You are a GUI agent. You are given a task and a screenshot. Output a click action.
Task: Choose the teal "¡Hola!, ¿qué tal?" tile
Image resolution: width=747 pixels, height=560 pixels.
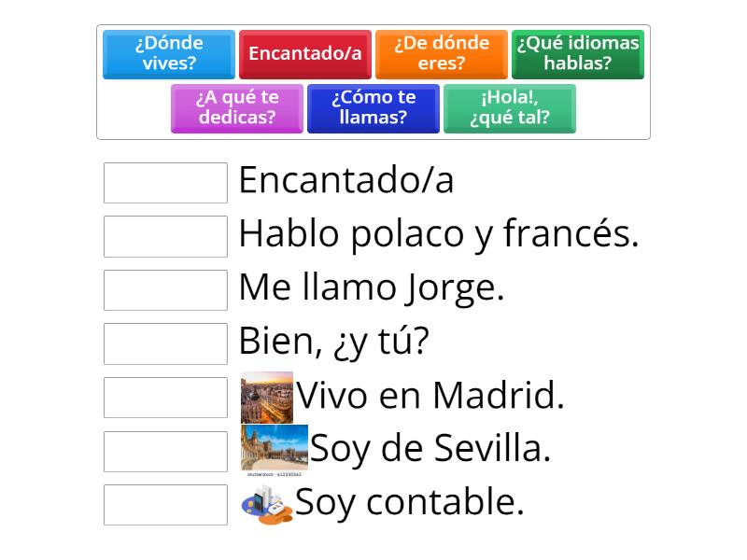coord(509,108)
